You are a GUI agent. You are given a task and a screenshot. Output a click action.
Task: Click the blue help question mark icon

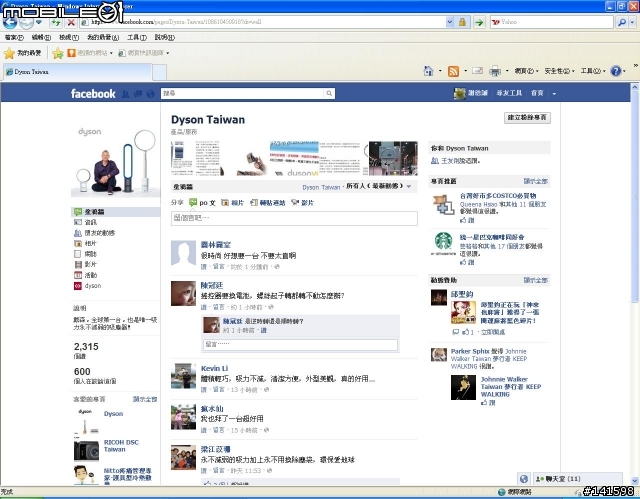pos(616,71)
